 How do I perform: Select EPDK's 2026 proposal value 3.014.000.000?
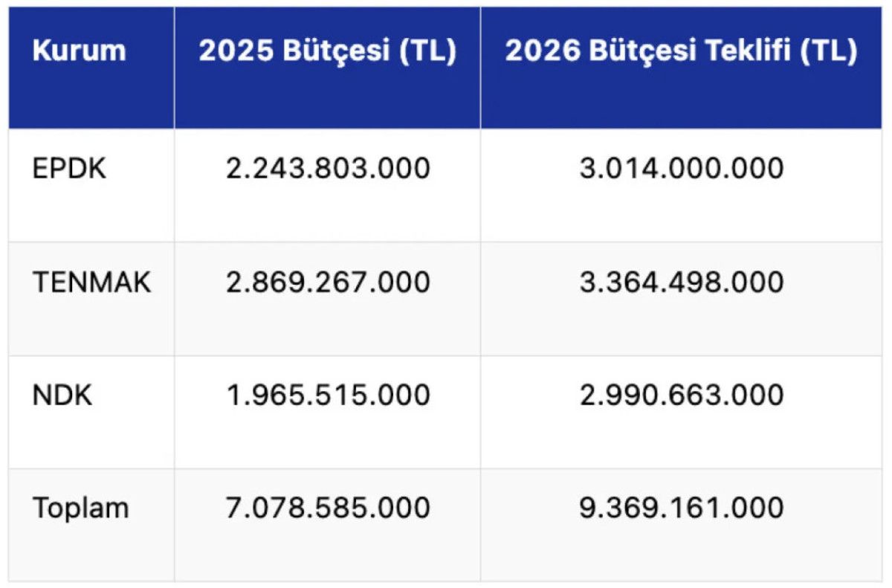pyautogui.click(x=682, y=169)
